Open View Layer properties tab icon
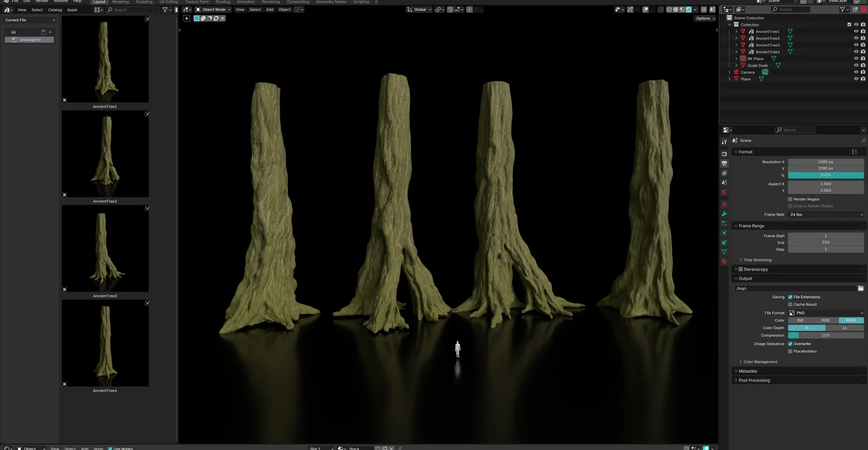Screen dimensions: 868x450 (724, 172)
